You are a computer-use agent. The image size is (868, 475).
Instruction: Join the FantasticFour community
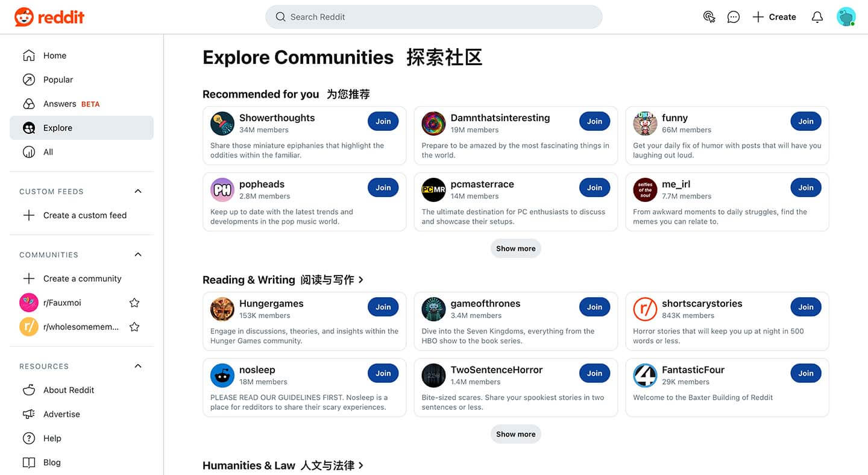(806, 373)
